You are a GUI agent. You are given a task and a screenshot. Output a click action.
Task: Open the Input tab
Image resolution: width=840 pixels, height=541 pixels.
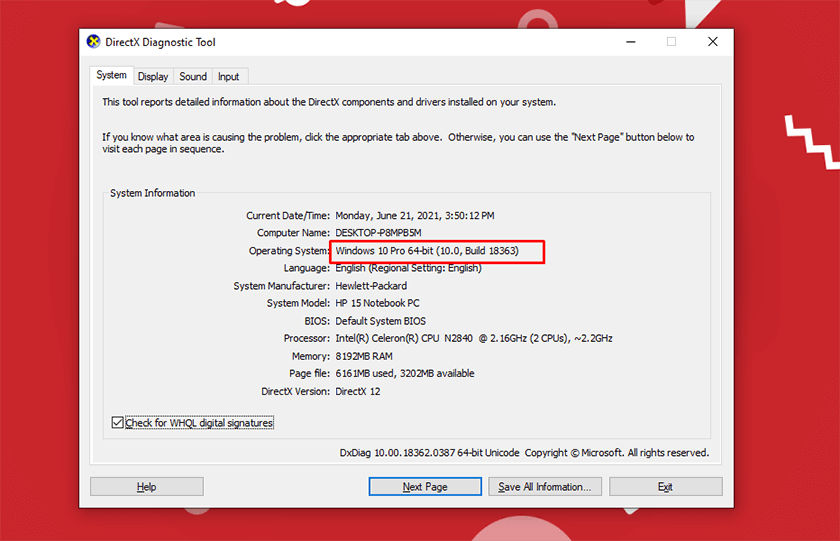coord(229,77)
